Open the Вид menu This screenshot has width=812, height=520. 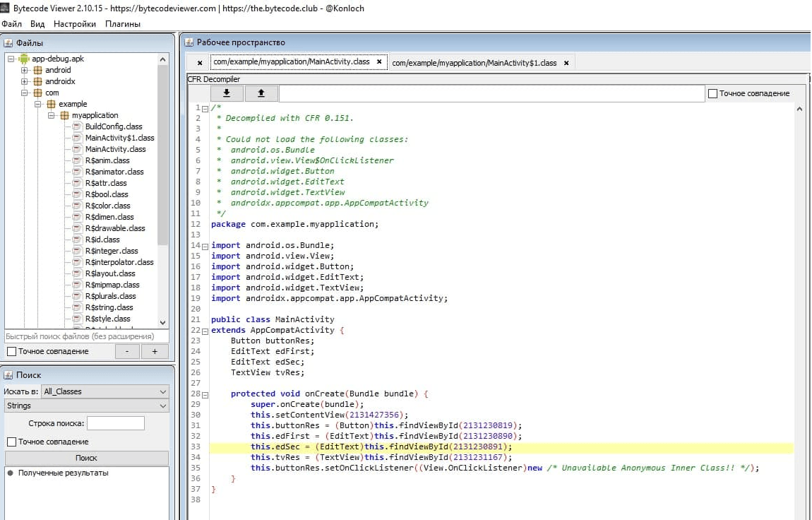(x=37, y=24)
